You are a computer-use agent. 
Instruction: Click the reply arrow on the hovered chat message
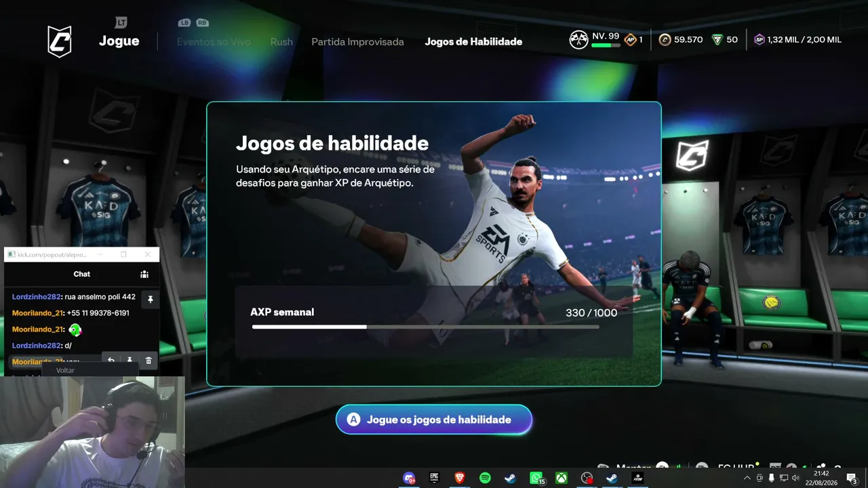[111, 361]
